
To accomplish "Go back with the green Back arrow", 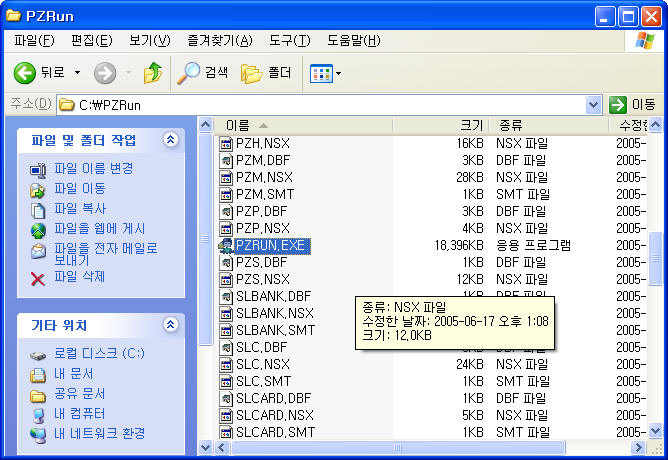I will [25, 73].
